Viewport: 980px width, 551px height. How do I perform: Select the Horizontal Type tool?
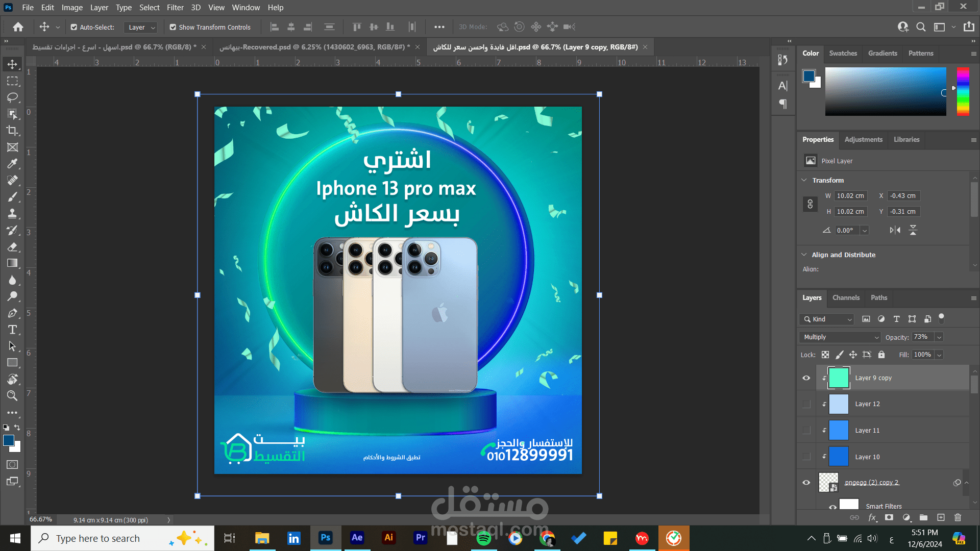point(12,330)
